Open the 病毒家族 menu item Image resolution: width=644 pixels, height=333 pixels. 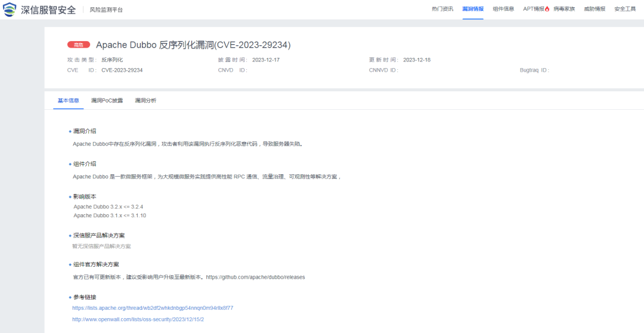coord(564,9)
